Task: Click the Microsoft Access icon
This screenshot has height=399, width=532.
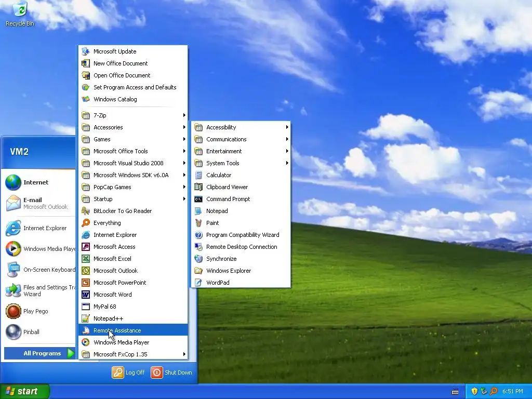Action: [x=86, y=247]
